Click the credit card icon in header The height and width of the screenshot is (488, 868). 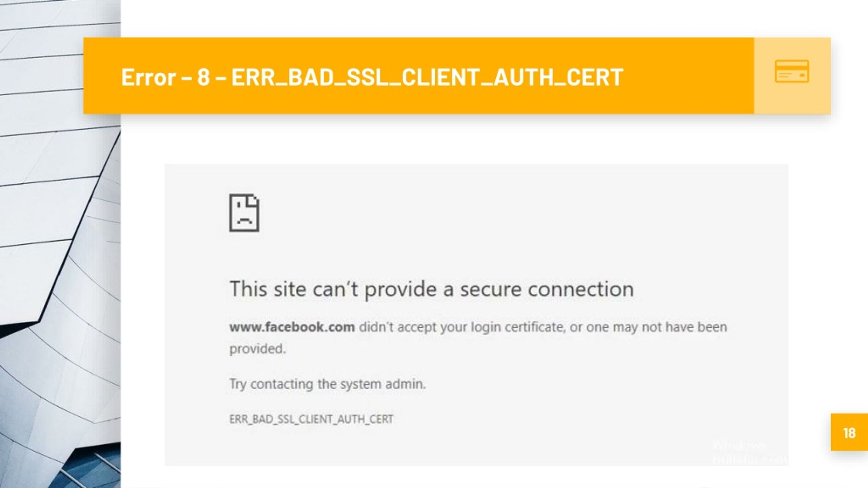pyautogui.click(x=792, y=71)
